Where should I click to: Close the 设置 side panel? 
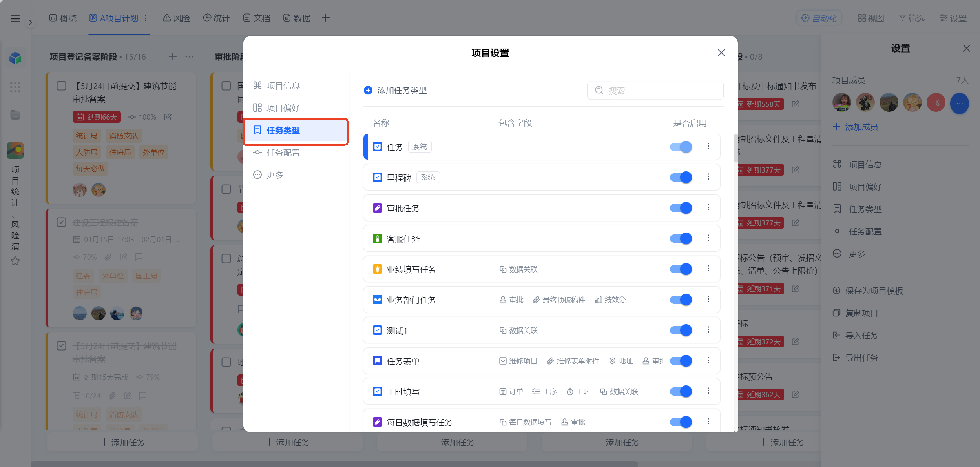click(966, 48)
